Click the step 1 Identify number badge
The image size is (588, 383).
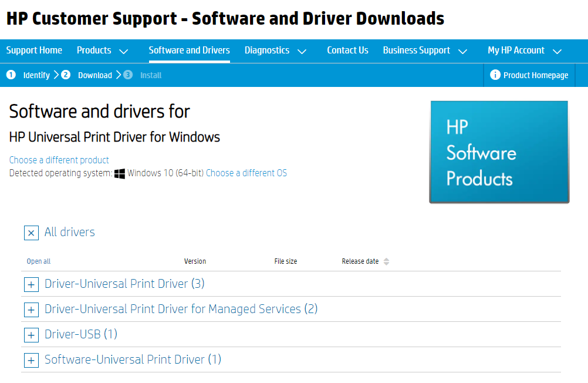(x=11, y=75)
